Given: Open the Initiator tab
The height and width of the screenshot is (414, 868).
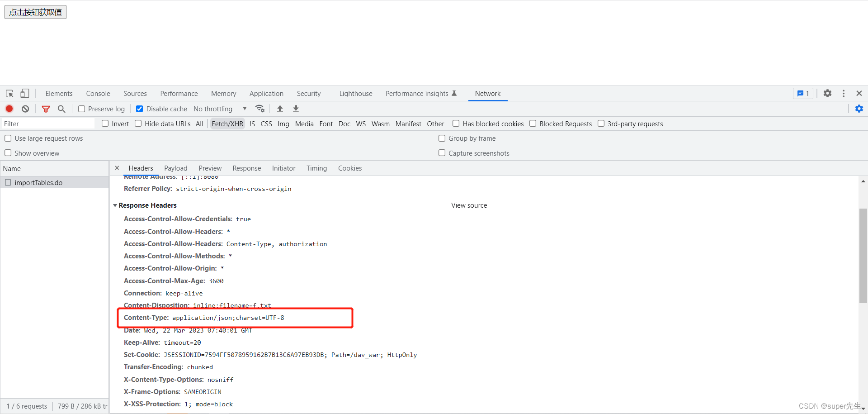Looking at the screenshot, I should (x=283, y=168).
